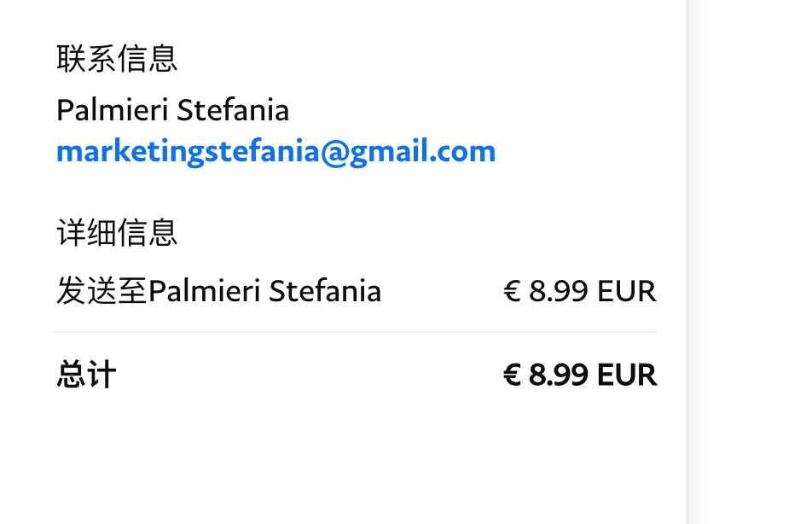Click the 发送至Palmieri Stefania line item
The image size is (812, 524).
[x=218, y=292]
